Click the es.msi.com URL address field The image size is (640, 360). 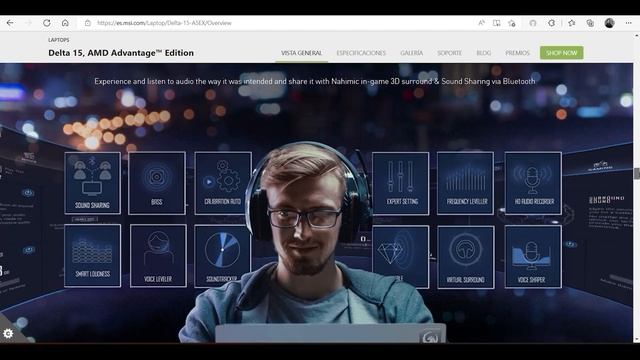click(x=164, y=23)
